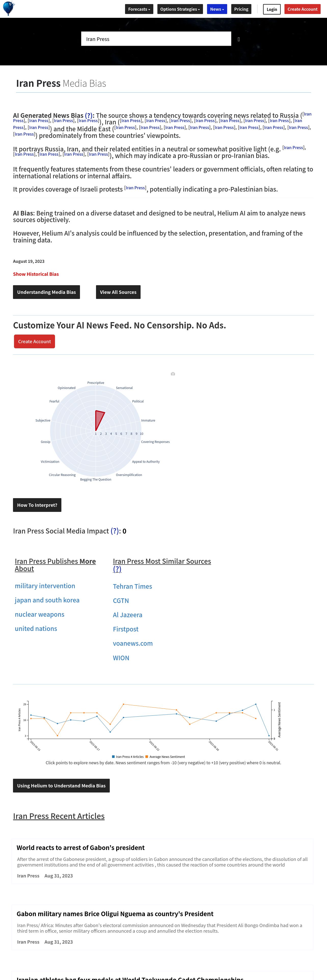
Task: Click the 2023-08-22 axis label on the timeline chart
Action: pos(154,746)
